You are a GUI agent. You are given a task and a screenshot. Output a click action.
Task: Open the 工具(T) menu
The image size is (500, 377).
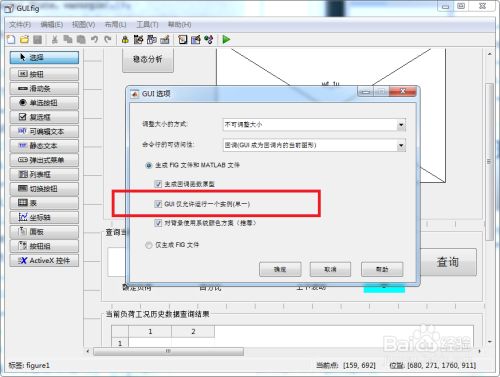147,25
